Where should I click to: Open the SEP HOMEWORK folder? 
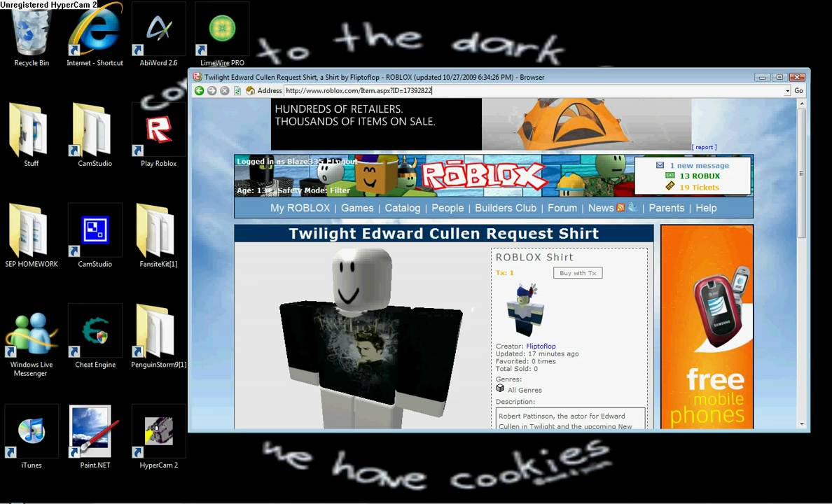coord(32,236)
